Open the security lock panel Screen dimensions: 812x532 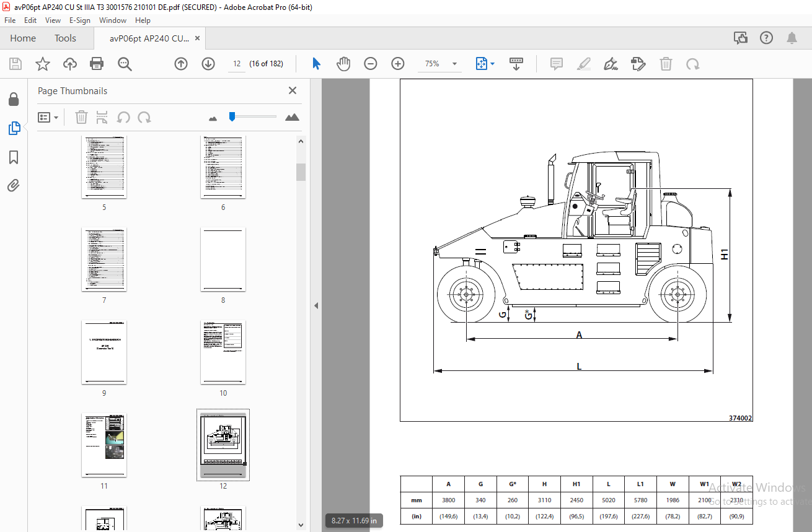point(14,100)
